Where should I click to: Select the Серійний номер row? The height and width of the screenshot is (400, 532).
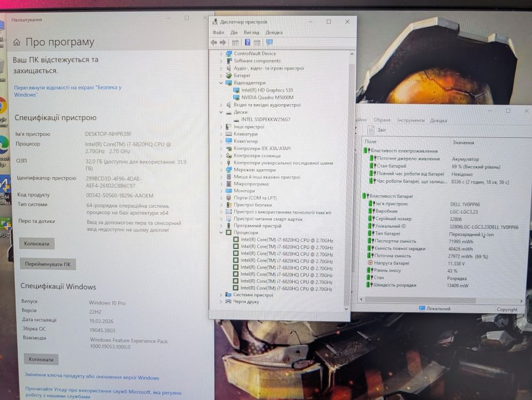tap(416, 219)
